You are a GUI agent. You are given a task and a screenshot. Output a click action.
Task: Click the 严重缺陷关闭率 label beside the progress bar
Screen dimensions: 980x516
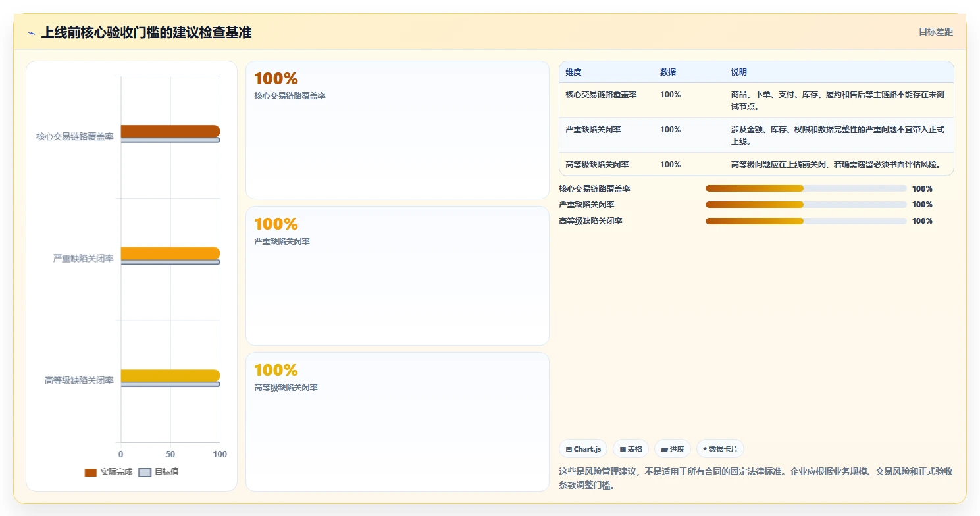tap(586, 205)
